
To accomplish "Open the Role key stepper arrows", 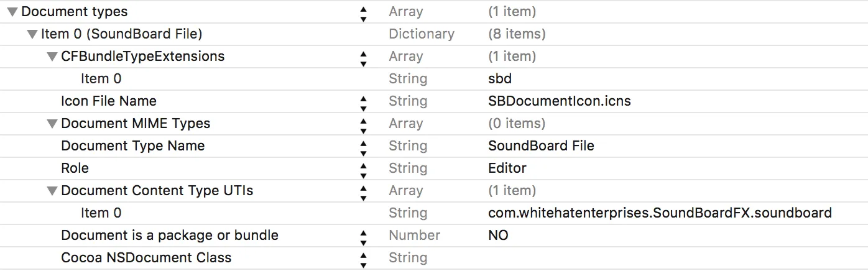I will click(364, 170).
